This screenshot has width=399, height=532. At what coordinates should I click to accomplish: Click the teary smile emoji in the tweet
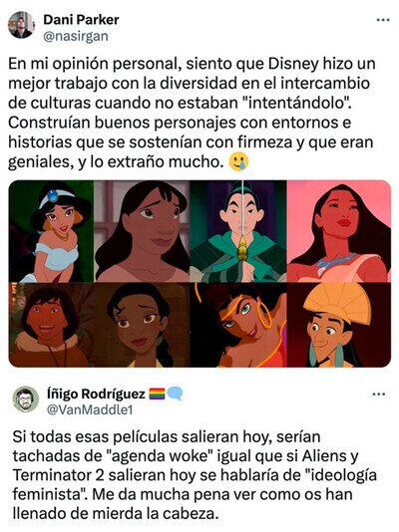tap(239, 162)
